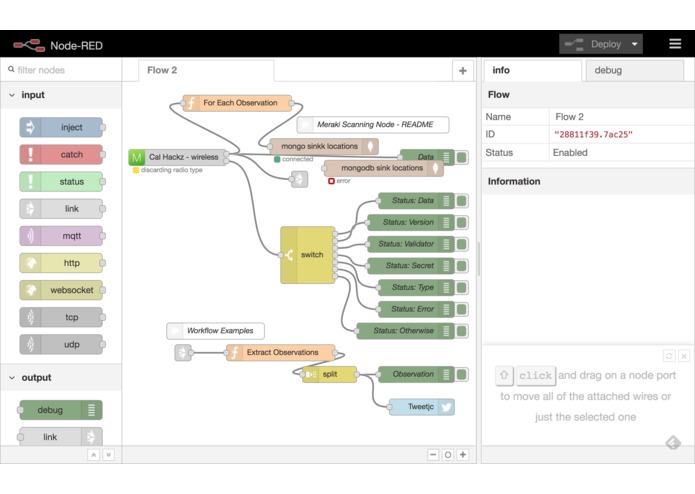The width and height of the screenshot is (695, 494).
Task: Refresh the tip in info panel
Action: point(669,355)
